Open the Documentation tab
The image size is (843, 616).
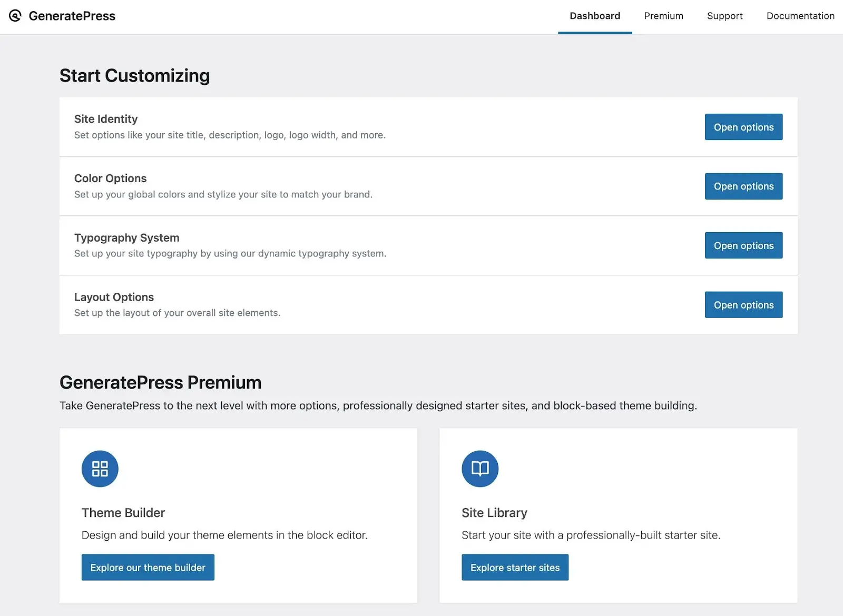pos(800,16)
